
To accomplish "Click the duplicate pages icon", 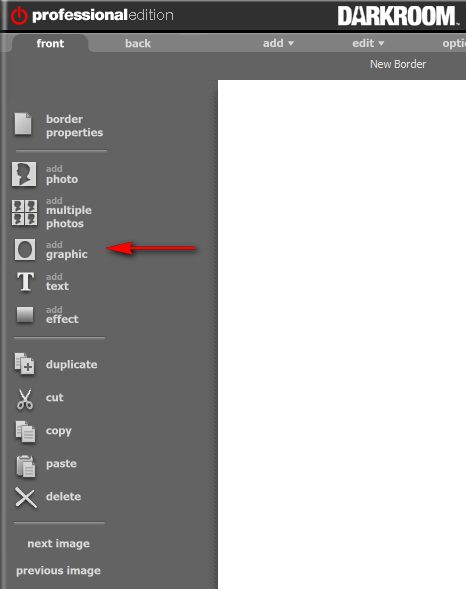I will [25, 364].
